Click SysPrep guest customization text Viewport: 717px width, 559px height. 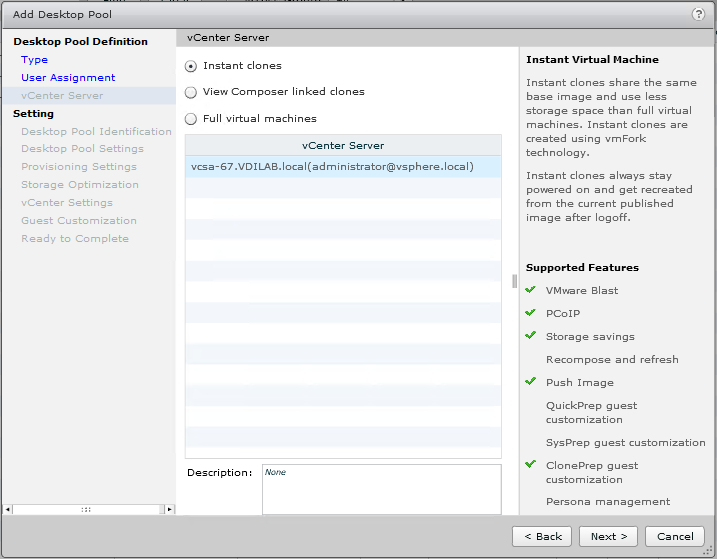pyautogui.click(x=626, y=443)
